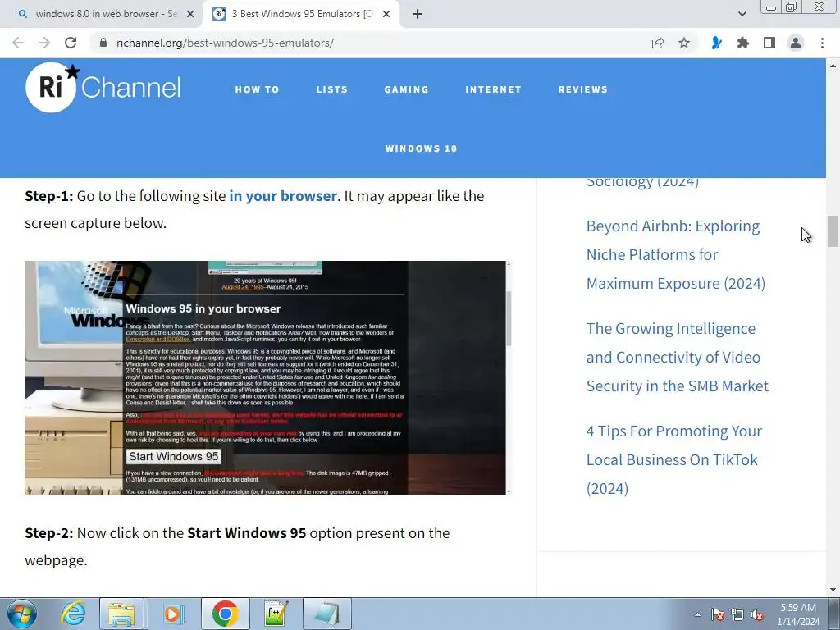Open the HOW TO menu
840x630 pixels.
(x=257, y=89)
